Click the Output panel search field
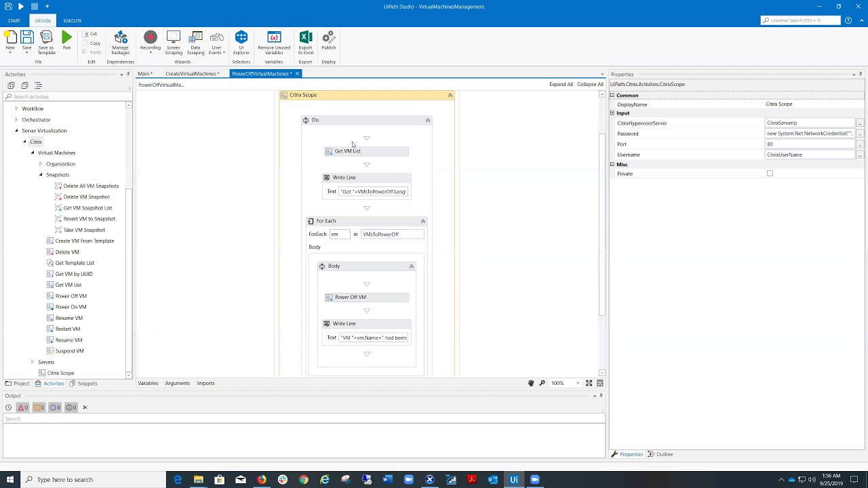The image size is (868, 488). tap(303, 419)
